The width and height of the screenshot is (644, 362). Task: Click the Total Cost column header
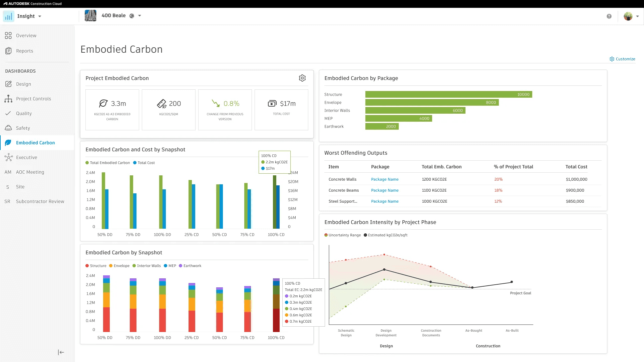point(576,167)
